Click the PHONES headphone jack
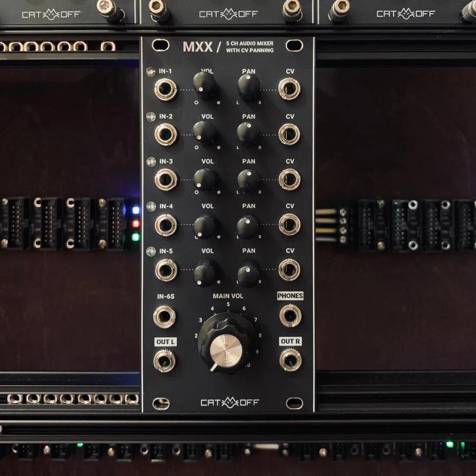 pos(290,316)
